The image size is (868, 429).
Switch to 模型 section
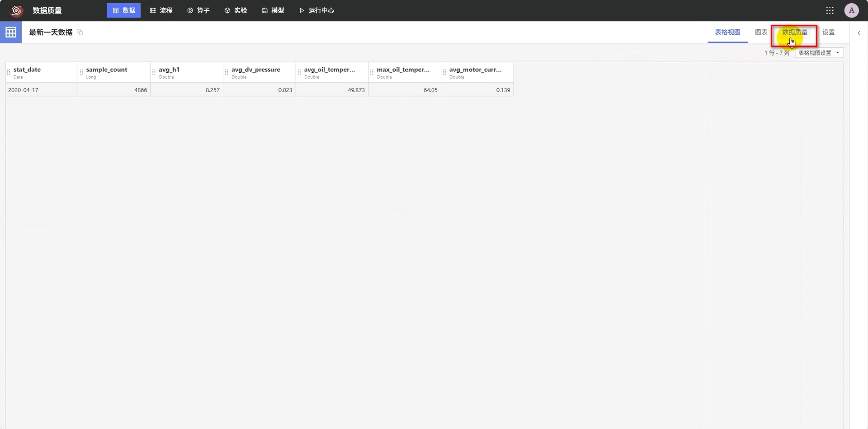point(273,10)
